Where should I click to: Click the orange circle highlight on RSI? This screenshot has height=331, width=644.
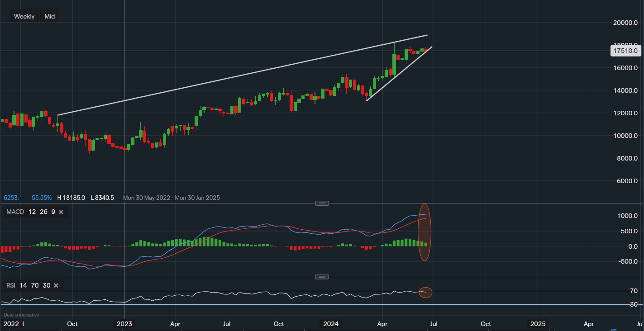pos(425,292)
